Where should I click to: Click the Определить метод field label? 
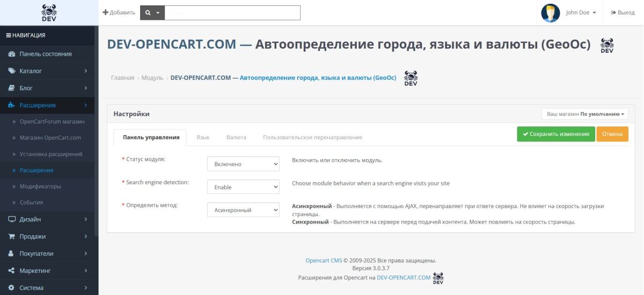[150, 205]
